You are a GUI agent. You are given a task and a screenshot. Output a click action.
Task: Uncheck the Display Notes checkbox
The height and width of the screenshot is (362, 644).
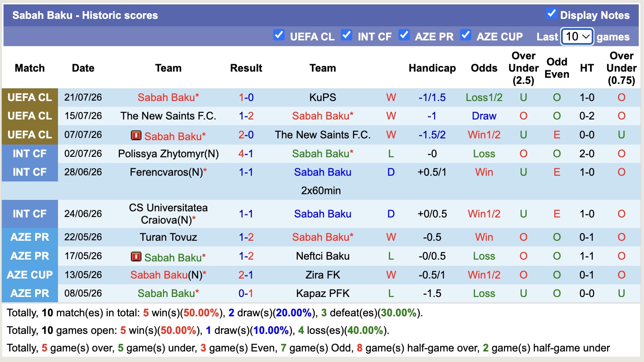pyautogui.click(x=551, y=14)
